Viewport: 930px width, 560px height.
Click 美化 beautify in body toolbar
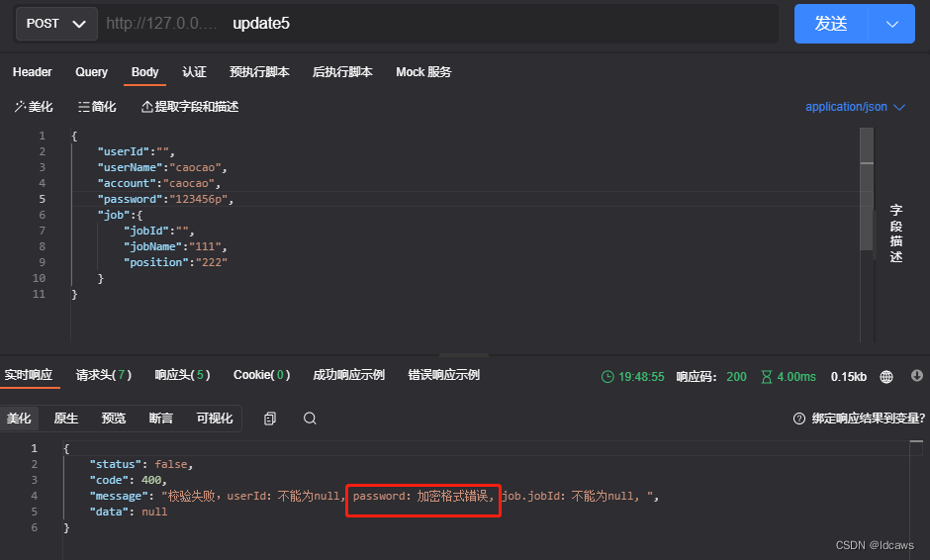[34, 107]
